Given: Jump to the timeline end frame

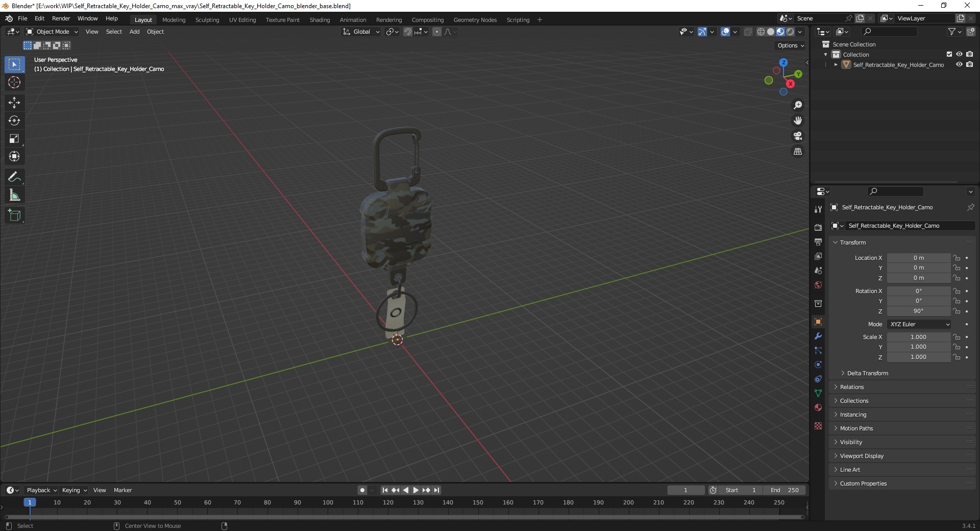Looking at the screenshot, I should click(436, 490).
